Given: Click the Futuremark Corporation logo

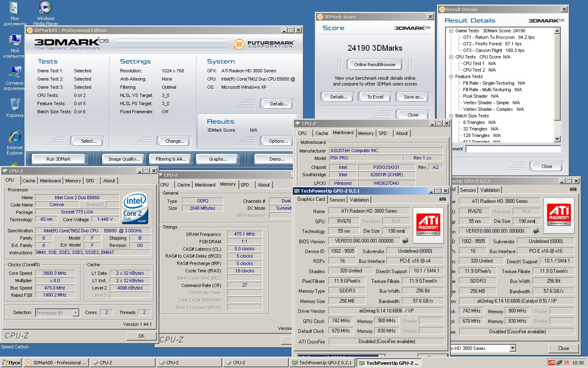Looking at the screenshot, I should coord(264,44).
